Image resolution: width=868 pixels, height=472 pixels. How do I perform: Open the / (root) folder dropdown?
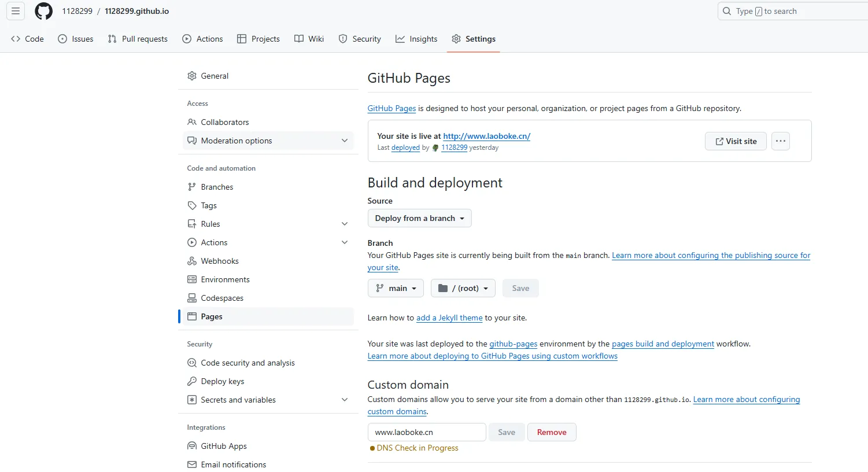click(463, 288)
